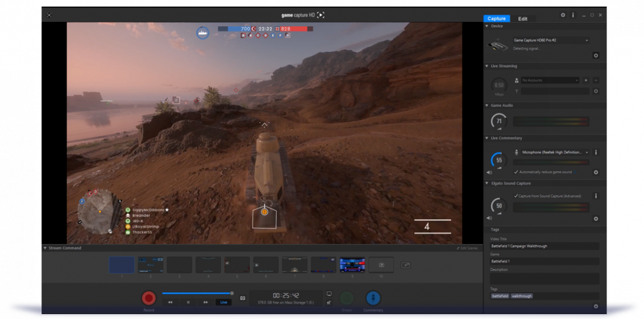
Task: Fast forward playback
Action: point(206,302)
